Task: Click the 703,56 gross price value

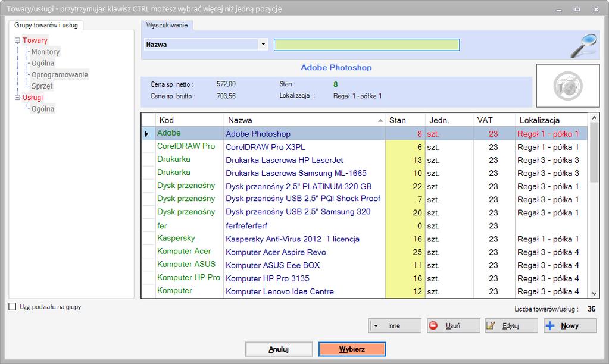Action: click(226, 96)
